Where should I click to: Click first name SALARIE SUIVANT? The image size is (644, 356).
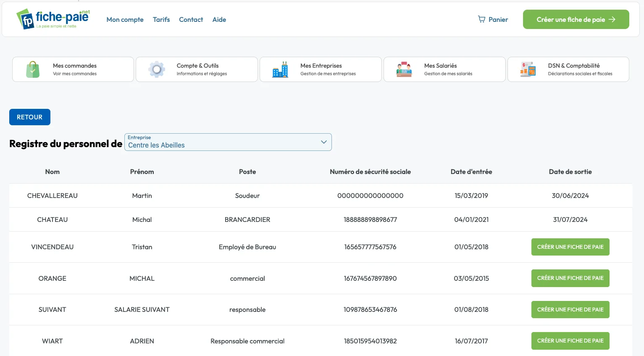pos(142,309)
